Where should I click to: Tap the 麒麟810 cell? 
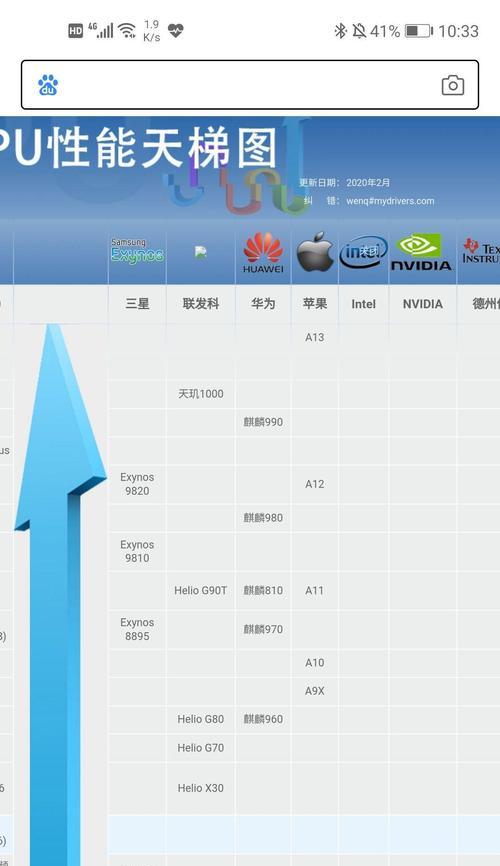[263, 590]
